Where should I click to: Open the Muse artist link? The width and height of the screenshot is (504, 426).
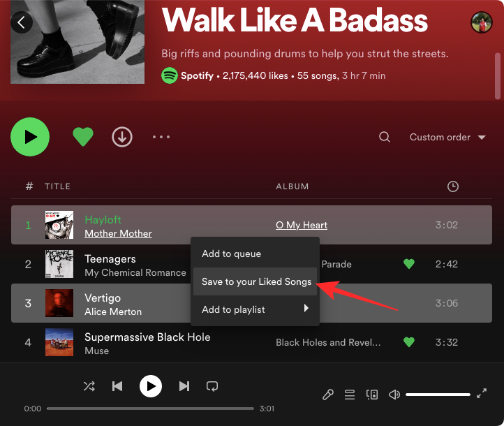[96, 351]
